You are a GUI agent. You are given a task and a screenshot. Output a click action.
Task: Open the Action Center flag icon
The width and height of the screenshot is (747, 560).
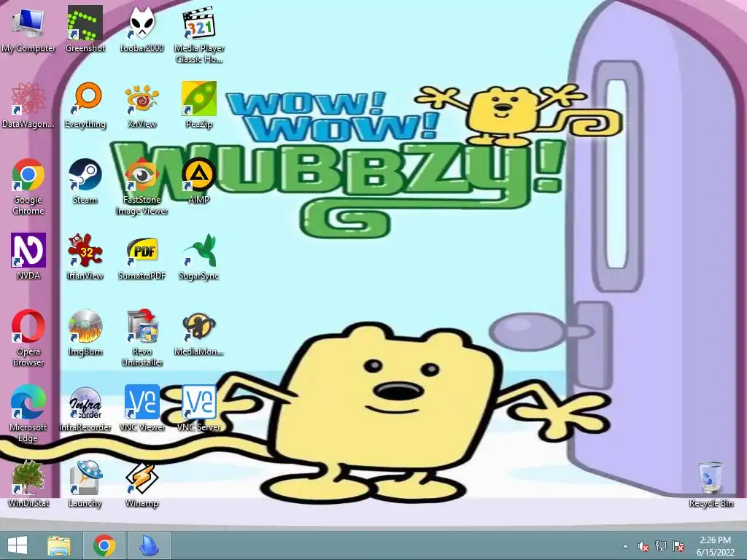[678, 546]
